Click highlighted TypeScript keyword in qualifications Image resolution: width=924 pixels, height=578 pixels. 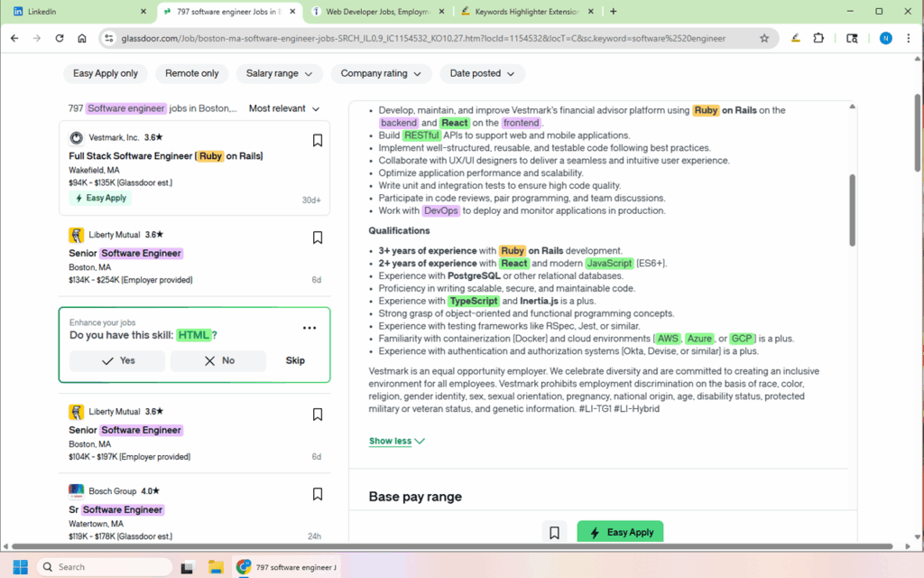[473, 301]
